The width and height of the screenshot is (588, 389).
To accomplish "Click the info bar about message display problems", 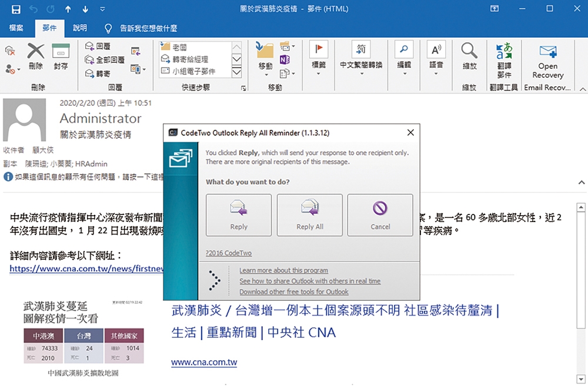I will pos(83,176).
